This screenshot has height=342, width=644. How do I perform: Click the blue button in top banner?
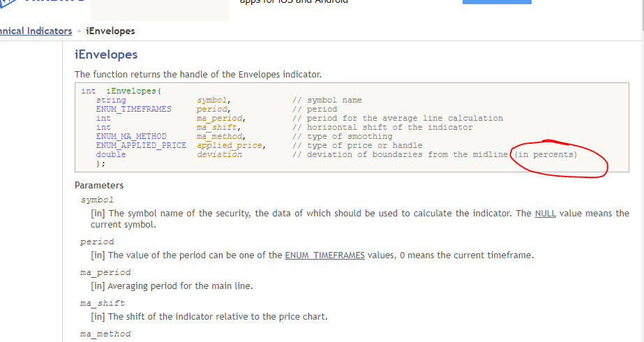click(497, 1)
